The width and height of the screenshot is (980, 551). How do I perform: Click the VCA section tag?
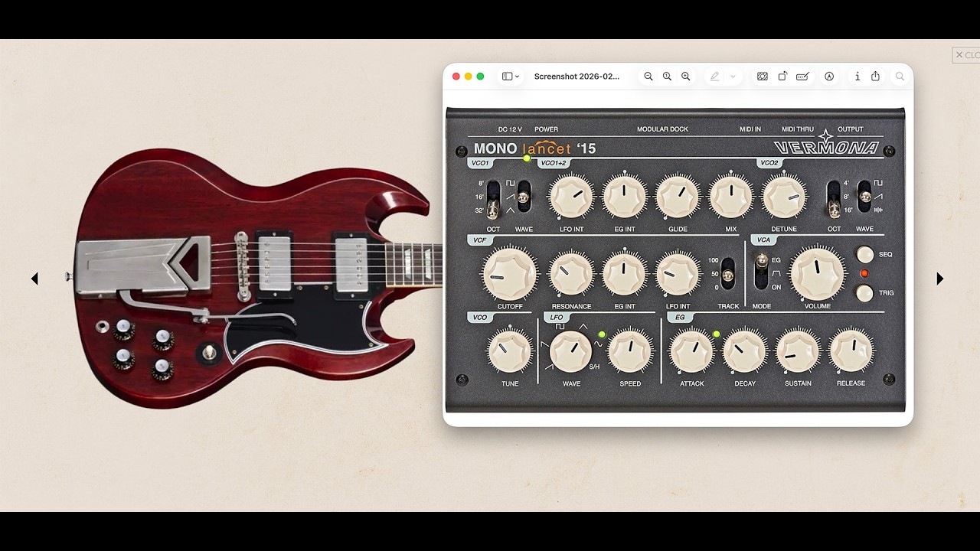[x=763, y=240]
